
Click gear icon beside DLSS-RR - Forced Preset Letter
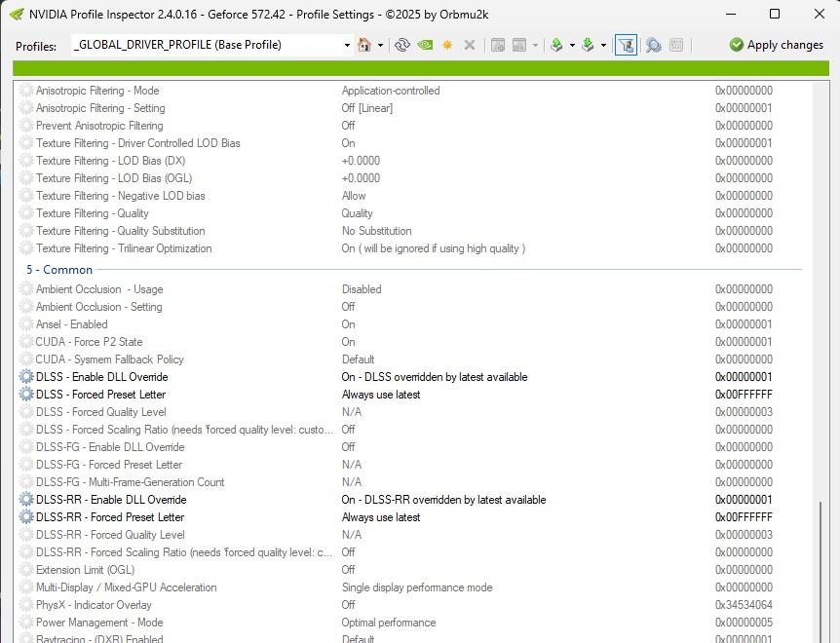pyautogui.click(x=26, y=517)
